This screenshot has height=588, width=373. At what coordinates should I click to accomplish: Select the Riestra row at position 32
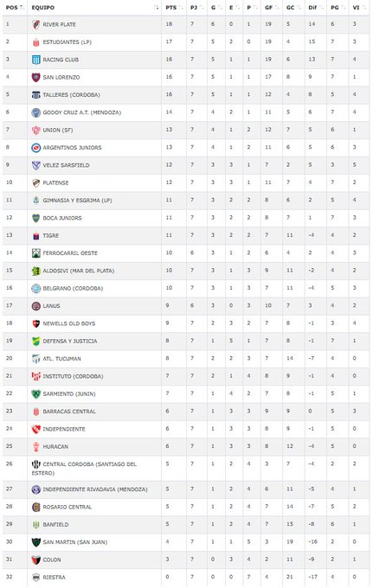point(186,577)
